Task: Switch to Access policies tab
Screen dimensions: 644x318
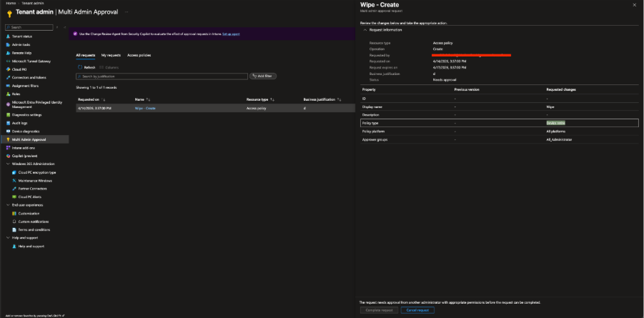Action: [139, 55]
